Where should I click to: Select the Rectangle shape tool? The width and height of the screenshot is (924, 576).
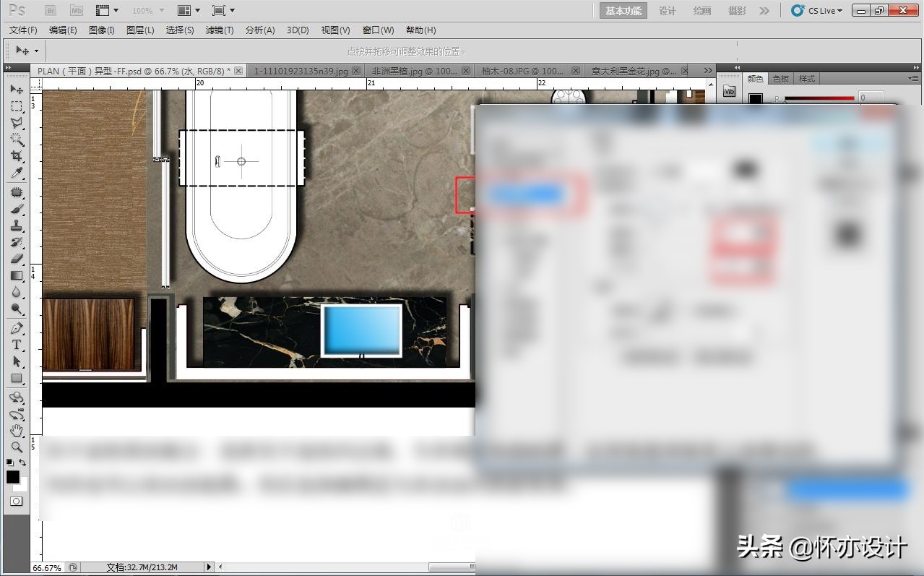(x=17, y=379)
